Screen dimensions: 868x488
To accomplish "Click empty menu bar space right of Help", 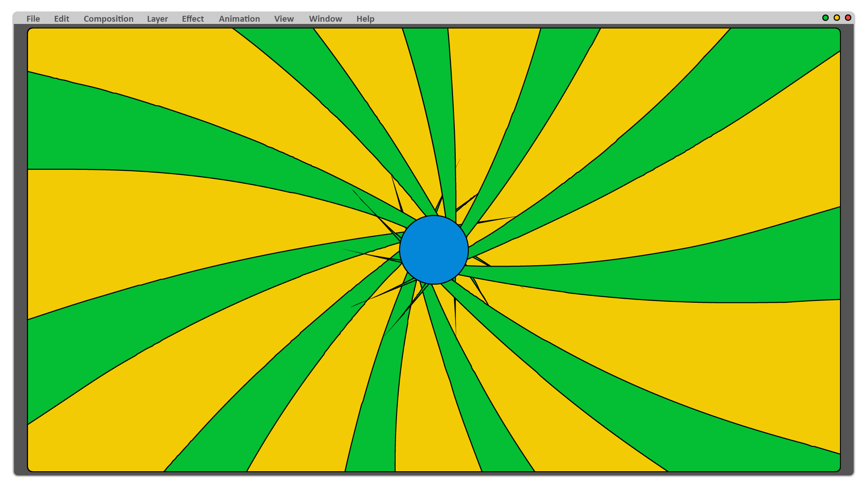I will (588, 19).
